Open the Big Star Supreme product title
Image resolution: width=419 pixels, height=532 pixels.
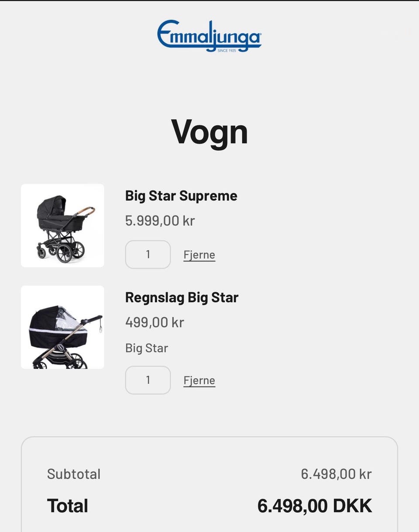181,196
